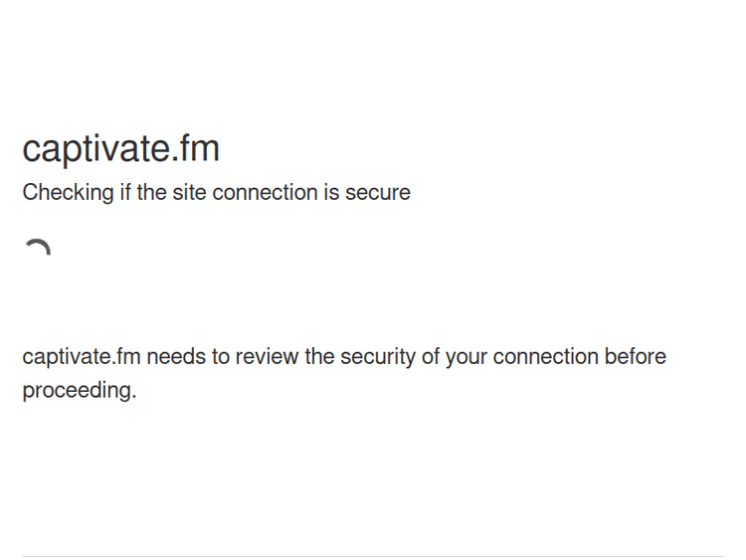Click "the" before "security" in the paragraph
The width and height of the screenshot is (746, 560).
320,357
